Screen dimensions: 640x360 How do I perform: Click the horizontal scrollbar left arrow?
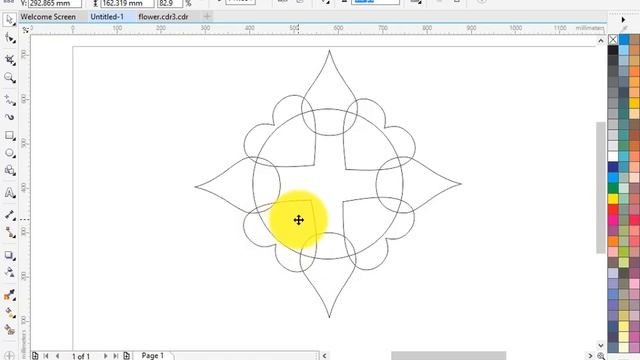pyautogui.click(x=324, y=356)
